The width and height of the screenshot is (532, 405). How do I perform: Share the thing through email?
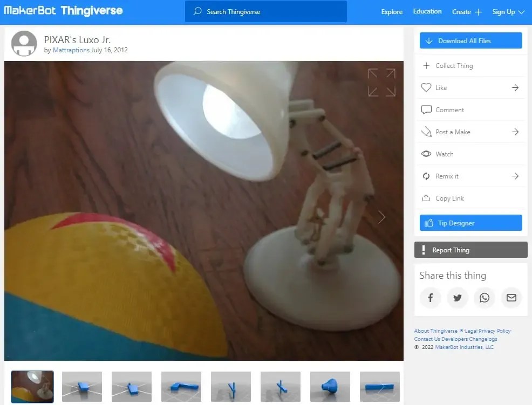pos(511,298)
